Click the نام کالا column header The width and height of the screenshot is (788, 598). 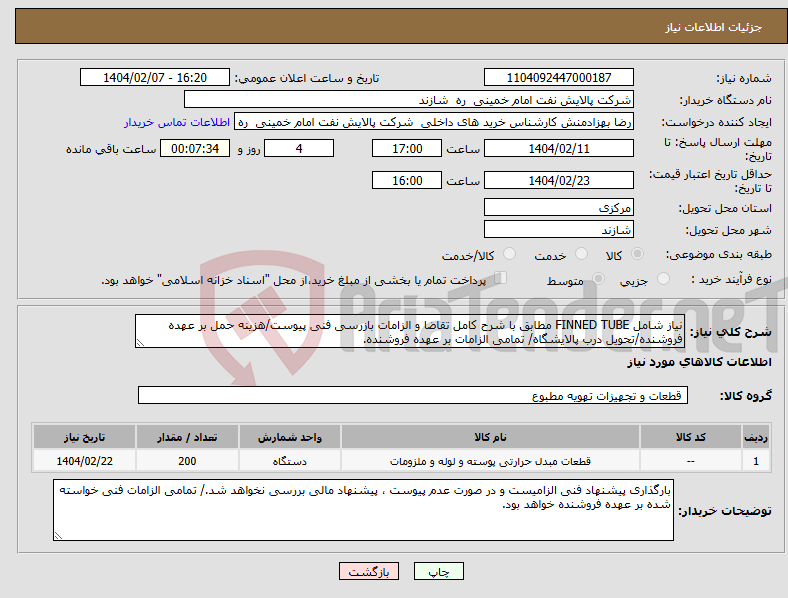click(x=490, y=437)
